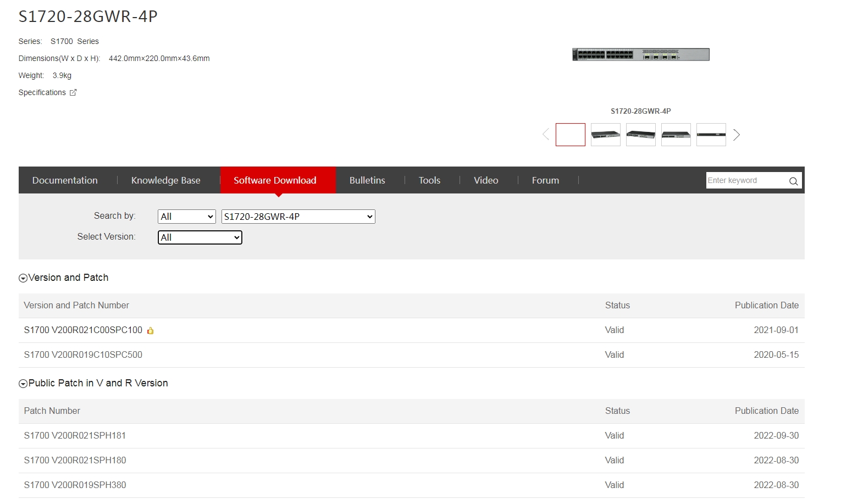
Task: Go to the Forum tab
Action: 545,180
